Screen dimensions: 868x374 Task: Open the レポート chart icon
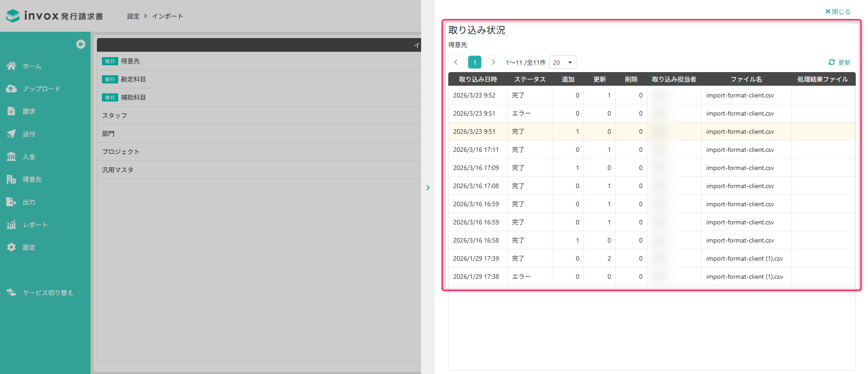click(11, 224)
